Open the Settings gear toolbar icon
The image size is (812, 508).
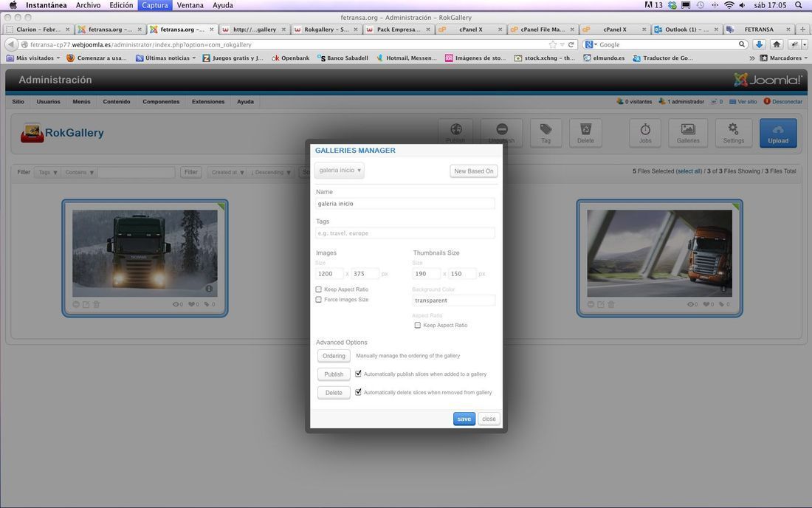733,133
